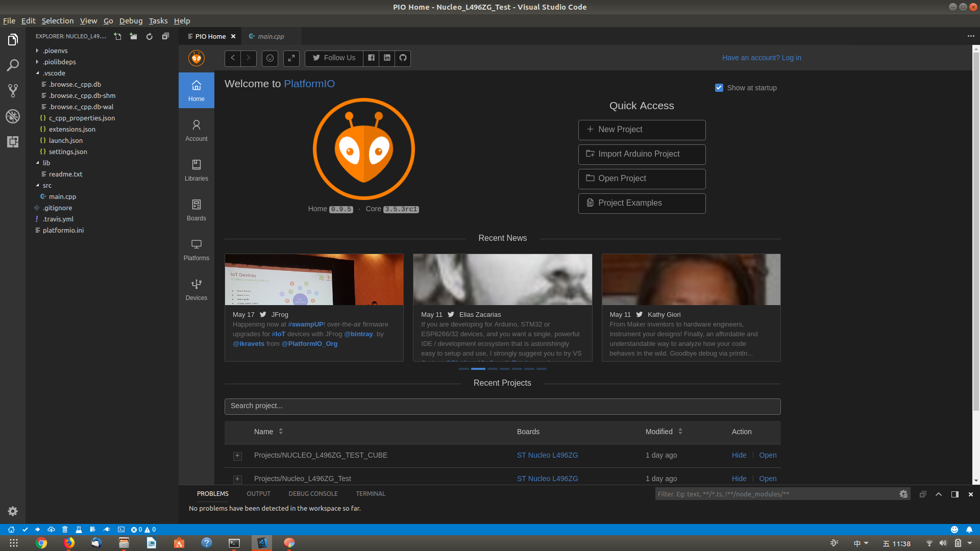The height and width of the screenshot is (551, 980).
Task: Open the Libraries section in PIO sidebar
Action: point(196,170)
